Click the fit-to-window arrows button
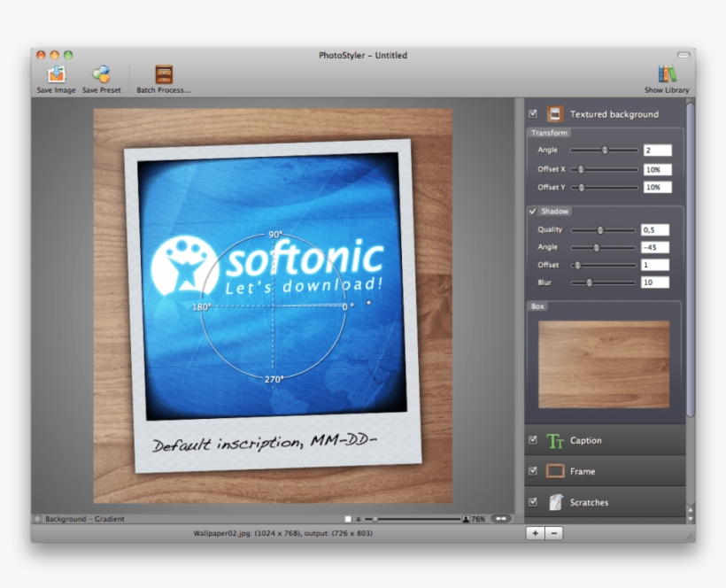Viewport: 726px width, 588px height. [x=500, y=519]
